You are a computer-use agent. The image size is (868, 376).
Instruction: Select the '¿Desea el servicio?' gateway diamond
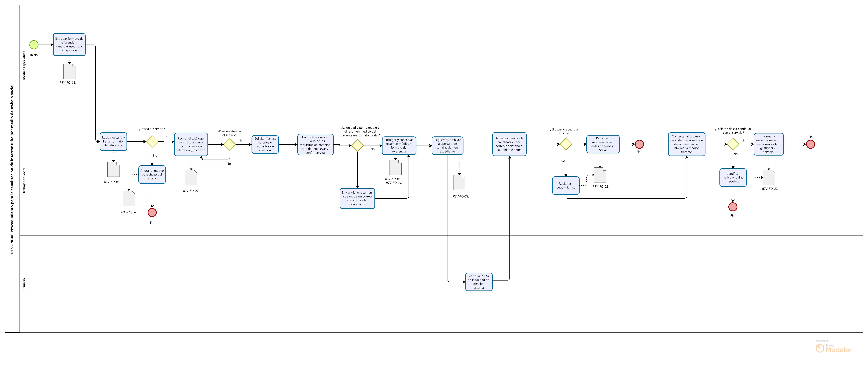[152, 142]
